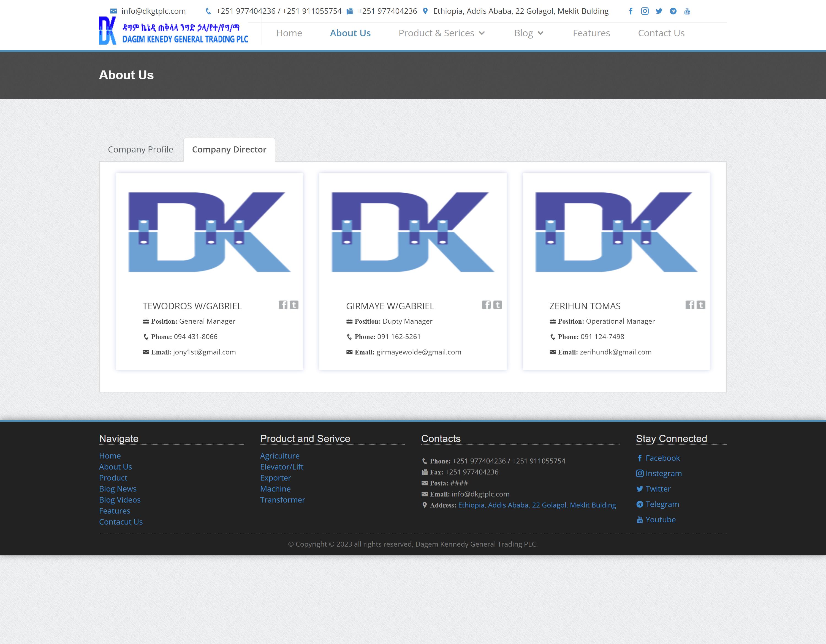Click the Facebook icon in top header
The width and height of the screenshot is (826, 644).
[631, 11]
